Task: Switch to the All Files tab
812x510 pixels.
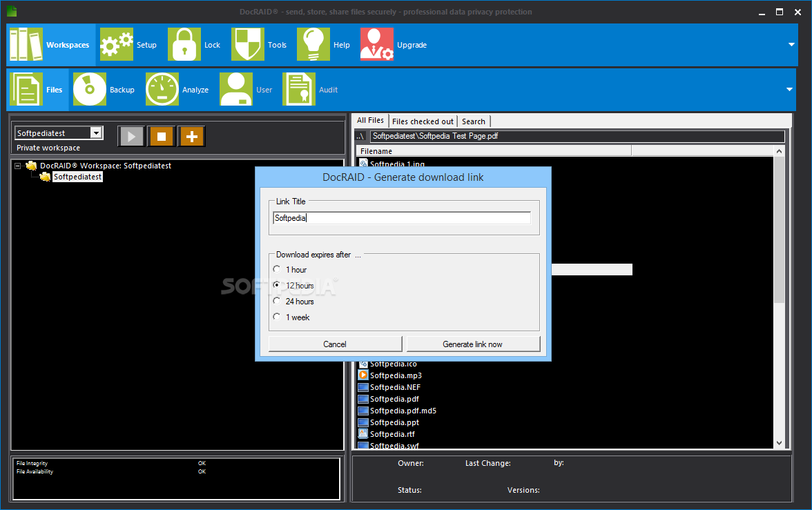Action: coord(370,120)
